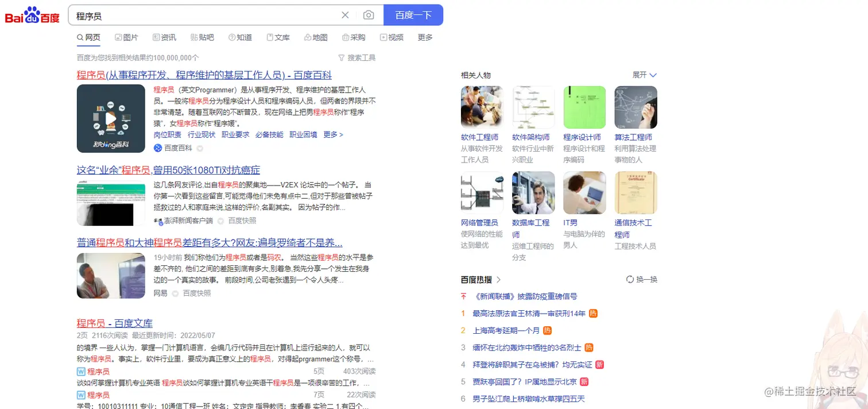Open the 更多 menu
Viewport: 868px width, 409px height.
pyautogui.click(x=425, y=37)
